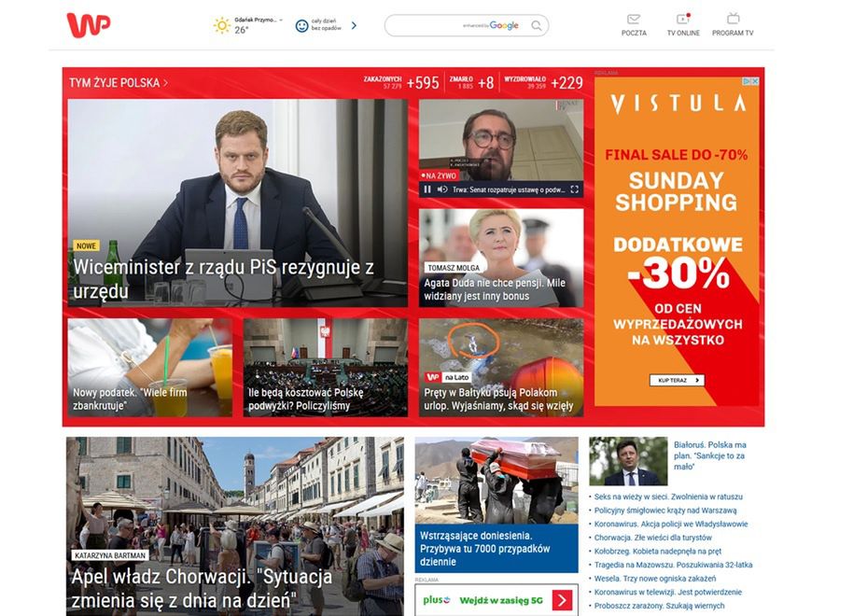The width and height of the screenshot is (853, 616).
Task: Click the Google search input field
Action: click(458, 25)
